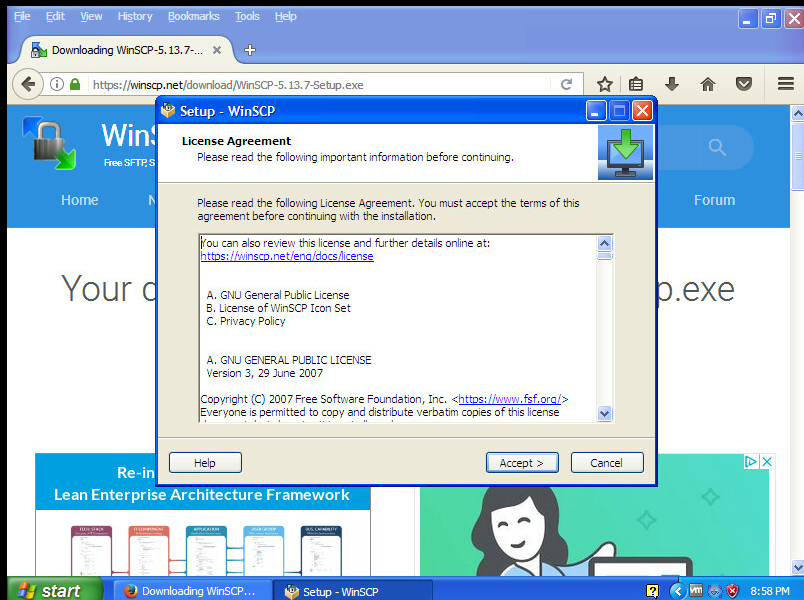Open Help in the Setup dialog
Screen dimensions: 804x600
[205, 463]
